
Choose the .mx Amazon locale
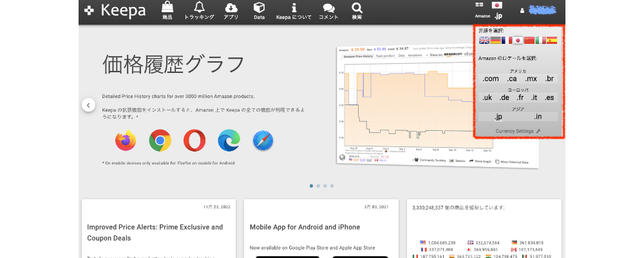point(531,79)
